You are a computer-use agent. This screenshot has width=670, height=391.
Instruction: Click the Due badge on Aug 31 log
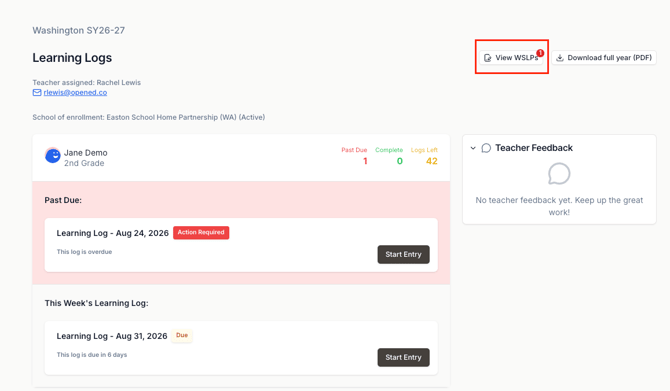click(182, 335)
